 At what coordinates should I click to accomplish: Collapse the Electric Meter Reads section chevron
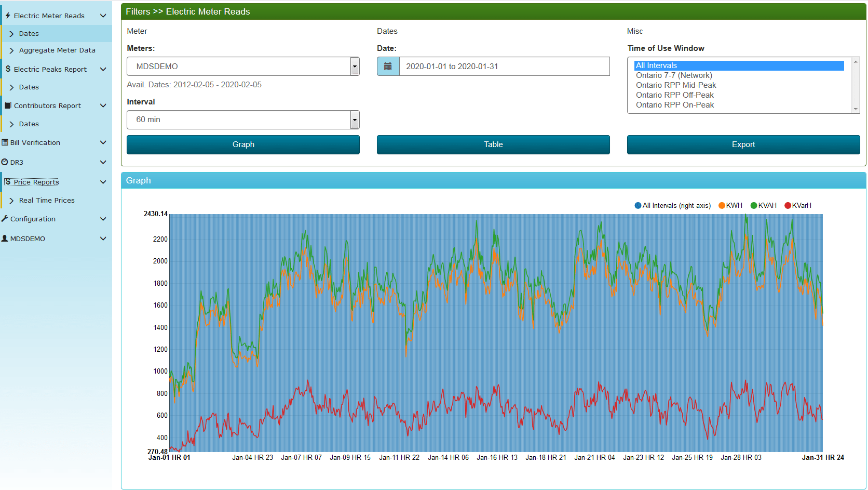pos(103,16)
